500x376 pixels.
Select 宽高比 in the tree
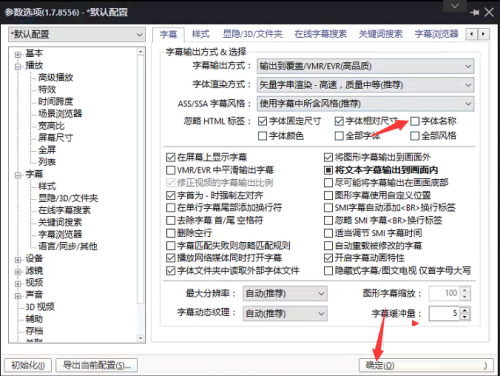click(51, 126)
